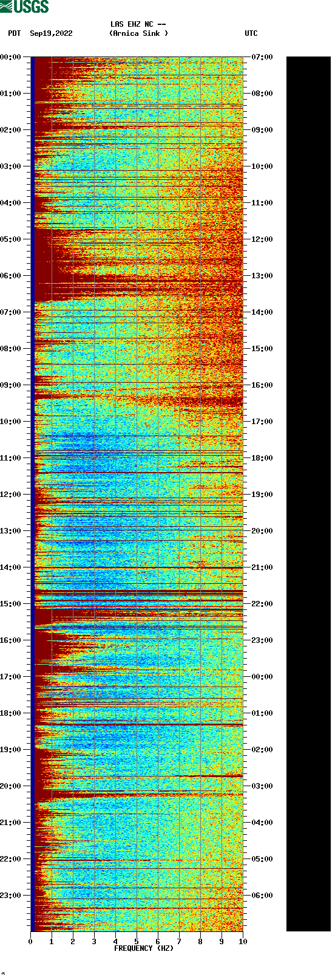Select the 23:00 PDT time label
The image size is (335, 980).
click(x=10, y=896)
